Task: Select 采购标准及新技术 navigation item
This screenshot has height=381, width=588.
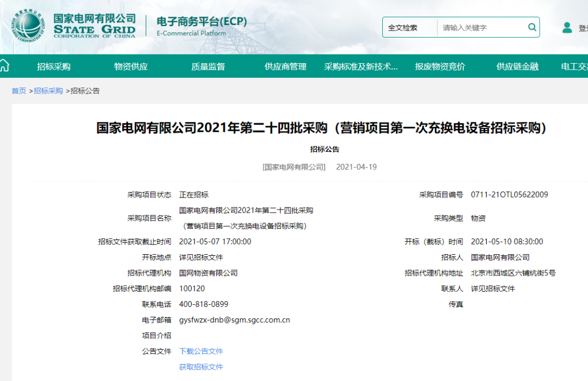Action: 361,66
